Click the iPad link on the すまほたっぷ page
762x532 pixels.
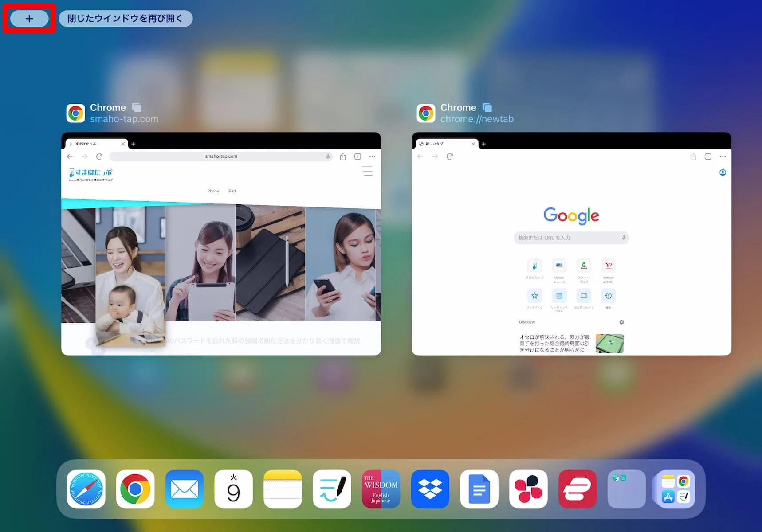(x=232, y=191)
